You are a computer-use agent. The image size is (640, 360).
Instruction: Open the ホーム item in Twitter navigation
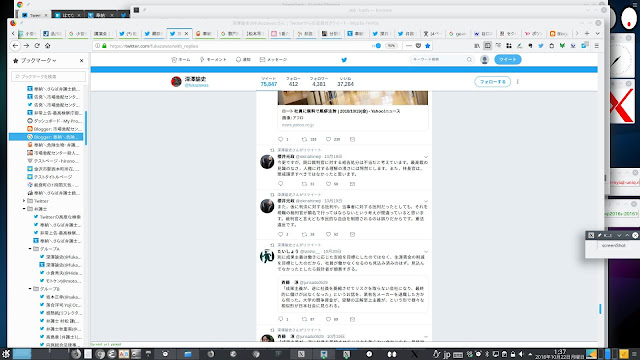click(x=181, y=60)
